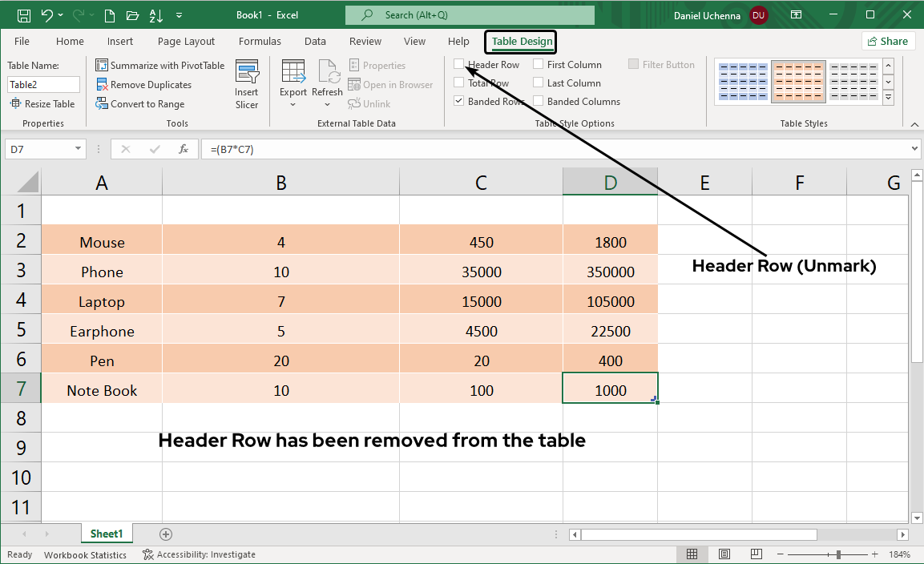Add a new sheet with the plus button

165,533
